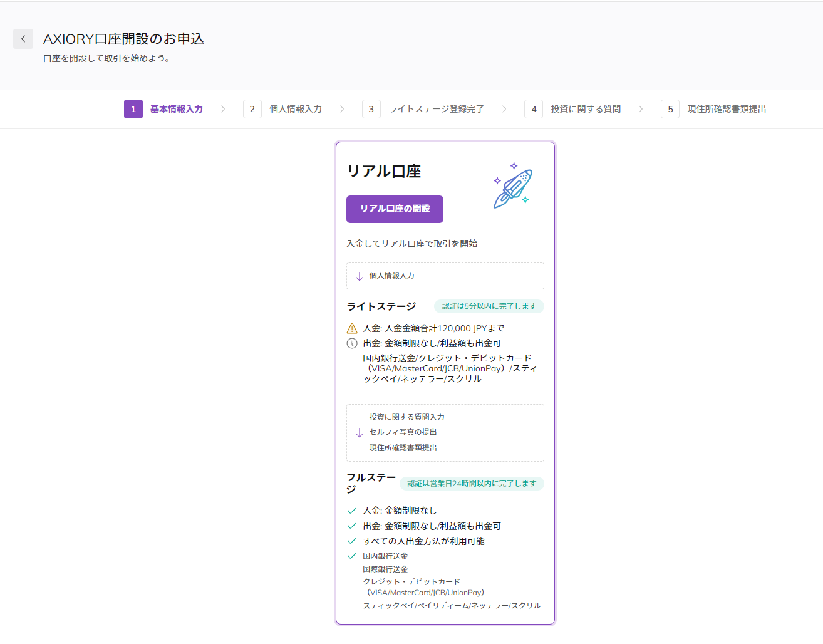Click the chevron after 基本情報入力 step
The width and height of the screenshot is (823, 644).
[x=223, y=109]
